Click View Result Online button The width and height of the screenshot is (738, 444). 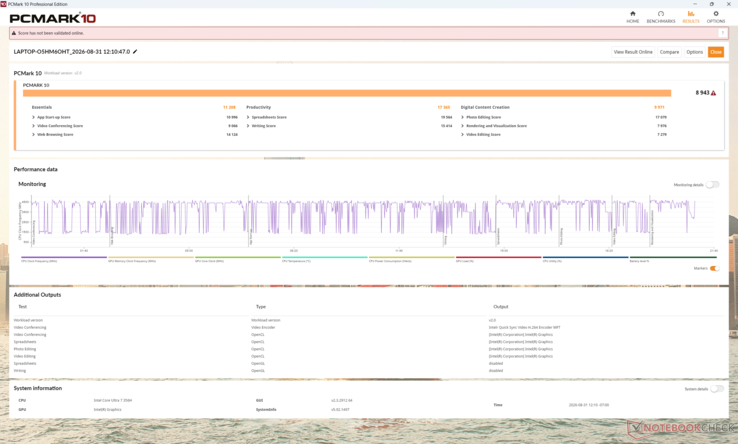[633, 52]
